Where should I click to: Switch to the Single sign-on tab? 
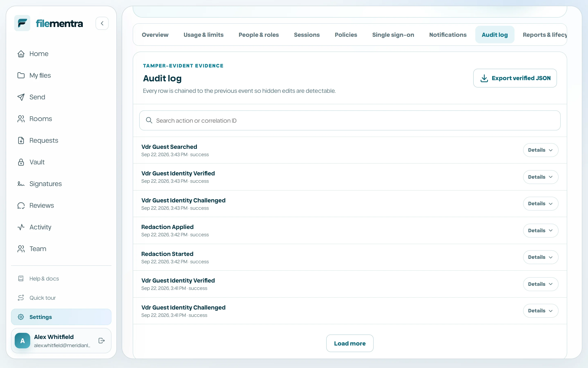pos(393,35)
